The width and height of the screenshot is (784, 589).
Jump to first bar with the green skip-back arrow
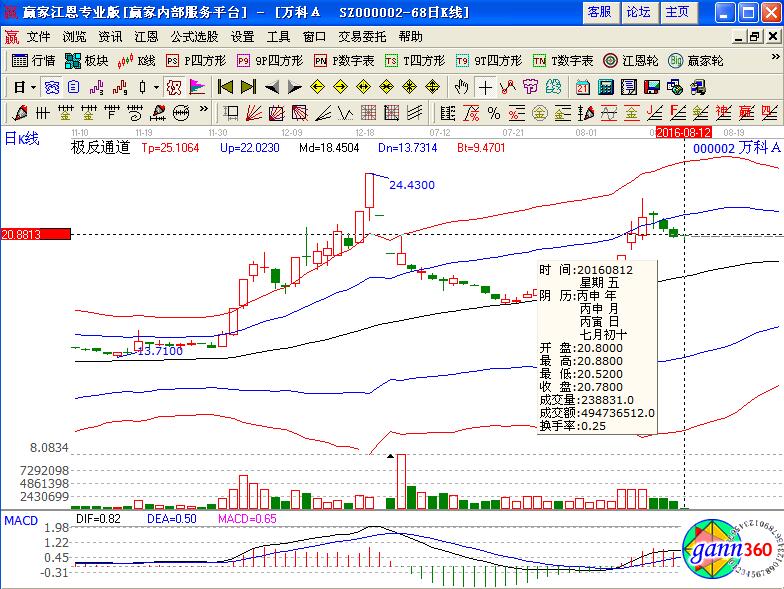[x=225, y=86]
